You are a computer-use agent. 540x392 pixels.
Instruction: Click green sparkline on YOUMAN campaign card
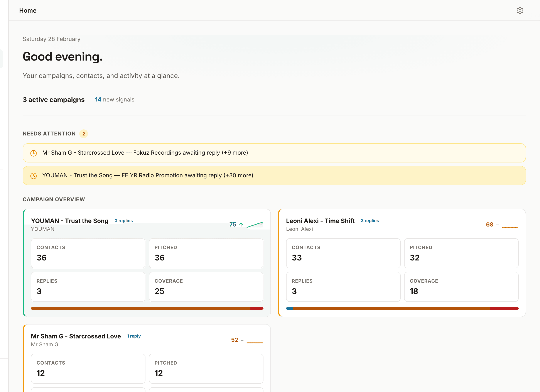pyautogui.click(x=255, y=225)
